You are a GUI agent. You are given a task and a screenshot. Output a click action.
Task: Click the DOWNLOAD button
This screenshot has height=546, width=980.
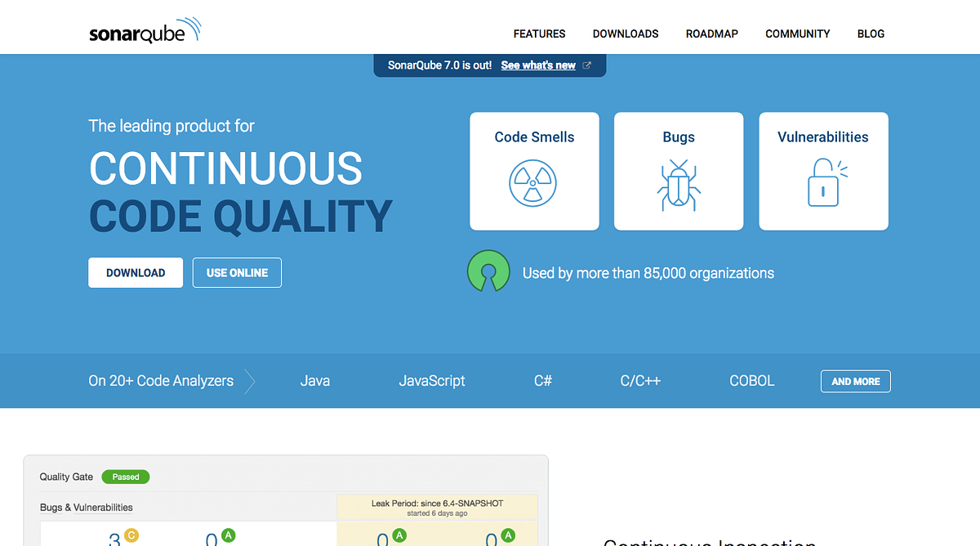pyautogui.click(x=136, y=272)
